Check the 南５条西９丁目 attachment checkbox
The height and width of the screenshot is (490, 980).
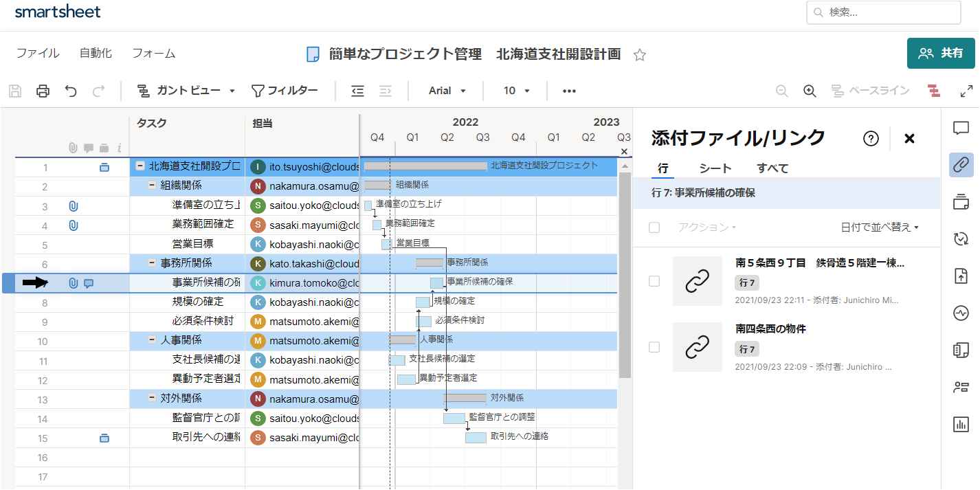[654, 280]
